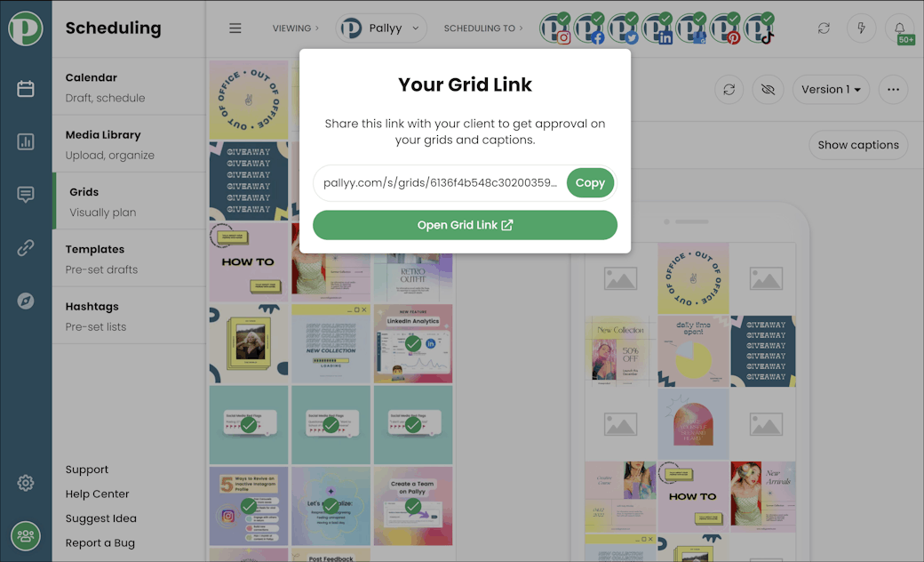Click the New Arrivals post in phone preview
The image size is (924, 562).
tap(763, 497)
